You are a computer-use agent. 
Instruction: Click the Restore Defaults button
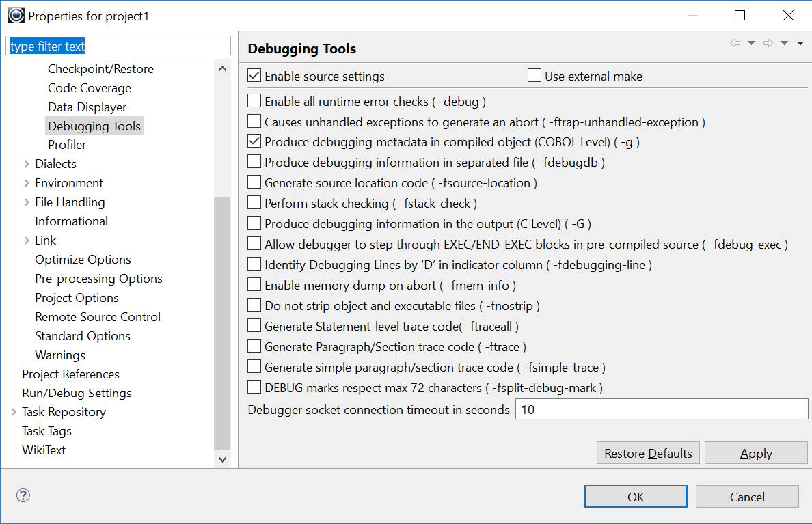tap(647, 452)
